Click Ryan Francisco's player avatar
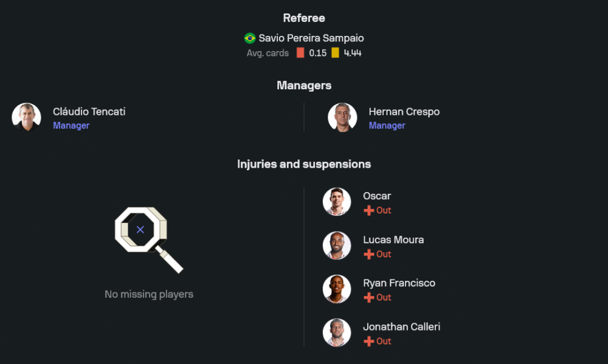 pos(337,289)
